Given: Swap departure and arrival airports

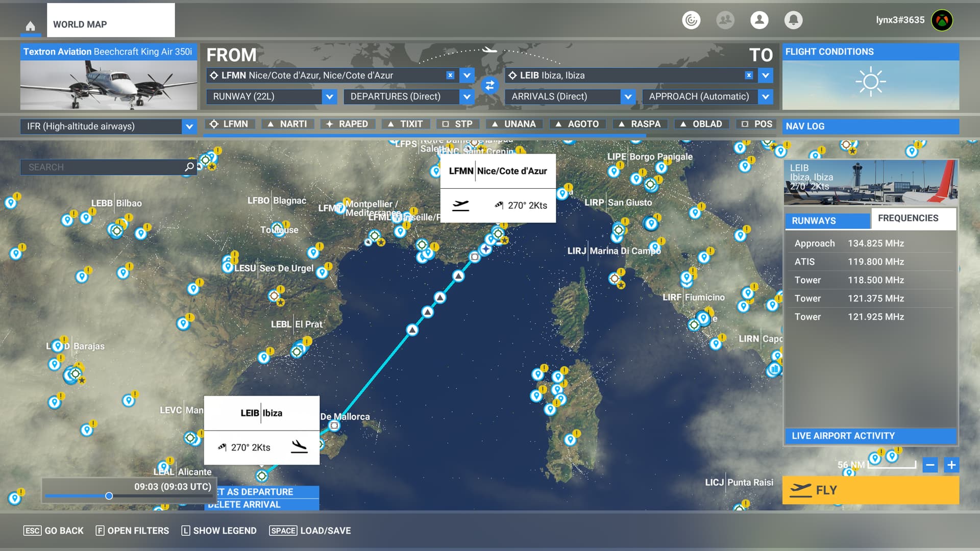Looking at the screenshot, I should click(489, 86).
